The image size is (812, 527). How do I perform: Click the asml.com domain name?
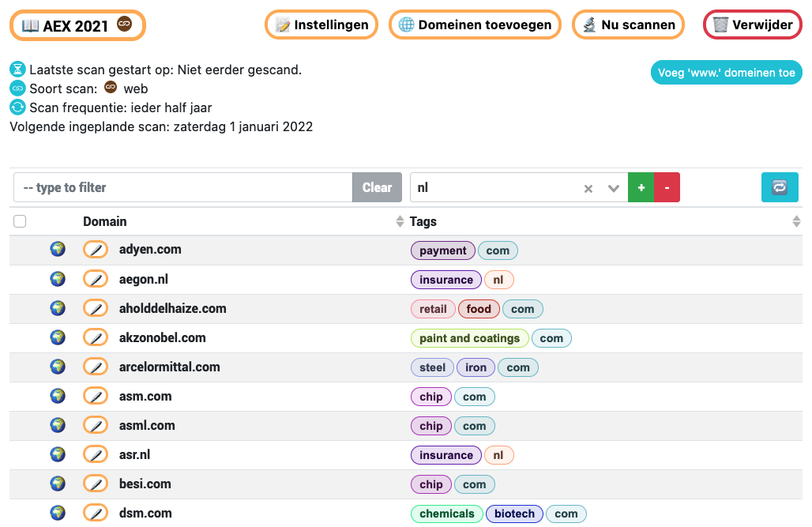click(x=147, y=425)
